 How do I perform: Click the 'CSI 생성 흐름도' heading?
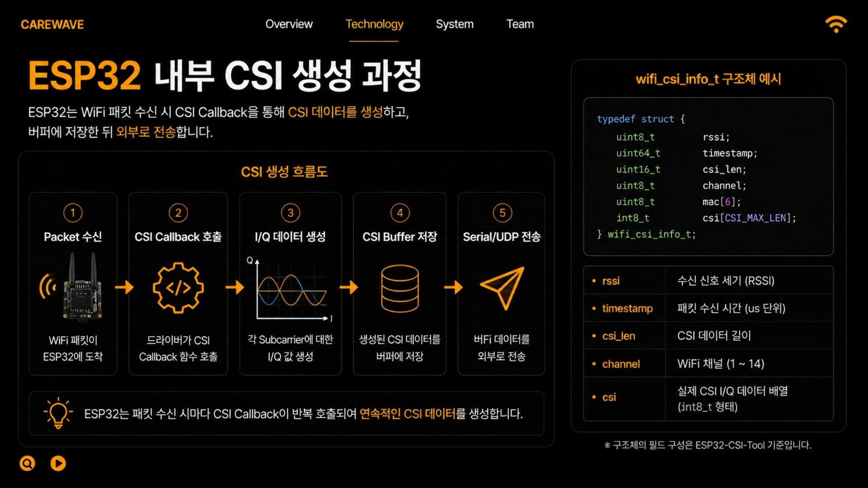tap(284, 172)
